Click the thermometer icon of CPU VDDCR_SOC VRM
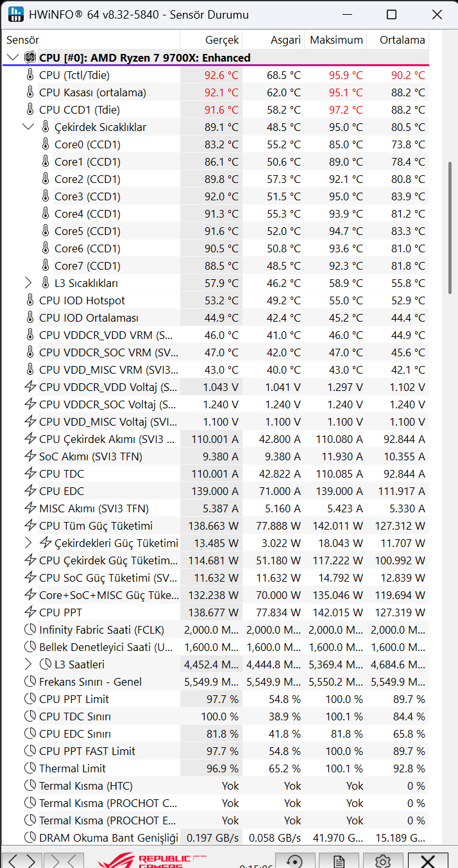Viewport: 458px width, 868px height. pos(30,352)
